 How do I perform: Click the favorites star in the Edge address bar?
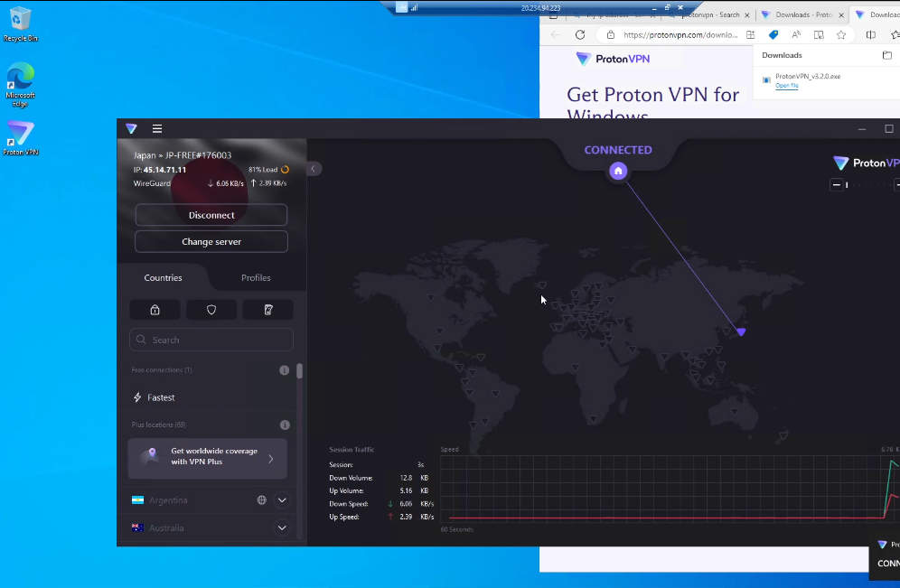[842, 34]
